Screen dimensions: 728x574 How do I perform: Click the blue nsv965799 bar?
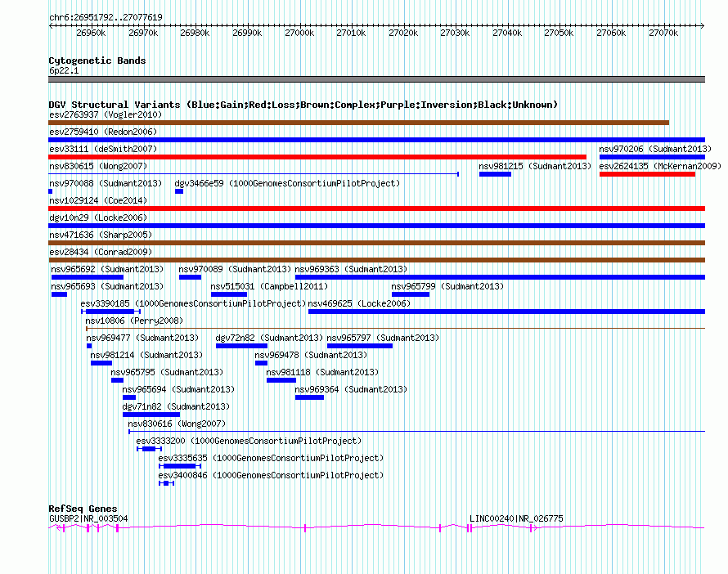pos(411,294)
